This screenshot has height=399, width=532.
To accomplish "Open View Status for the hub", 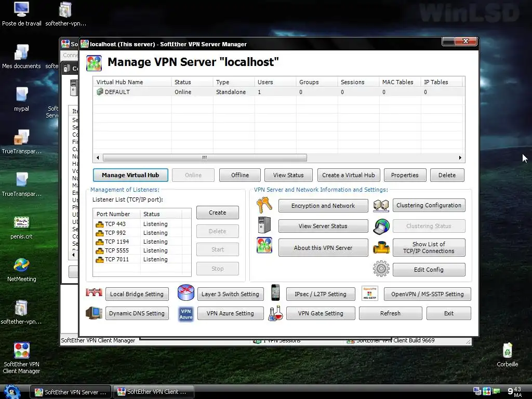I will [288, 175].
